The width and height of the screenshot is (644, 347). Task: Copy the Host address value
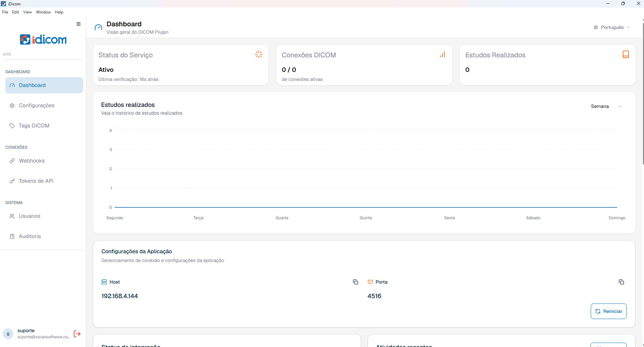356,282
